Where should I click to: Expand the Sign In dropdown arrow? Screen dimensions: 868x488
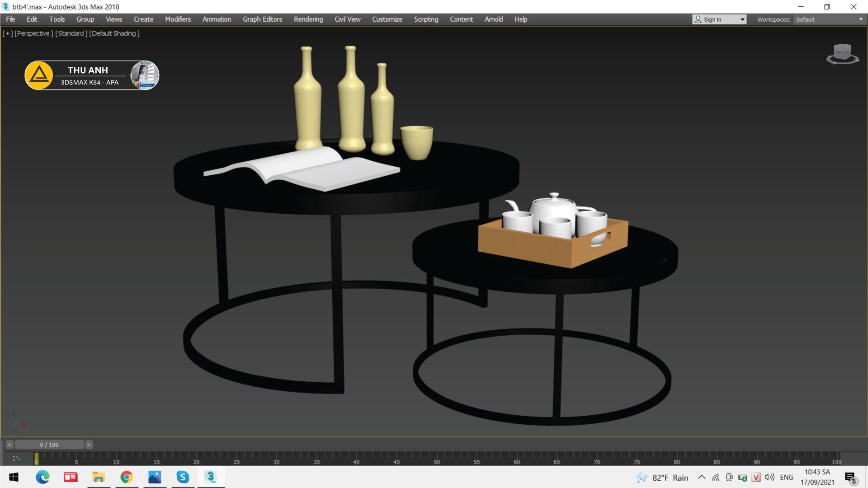tap(742, 19)
